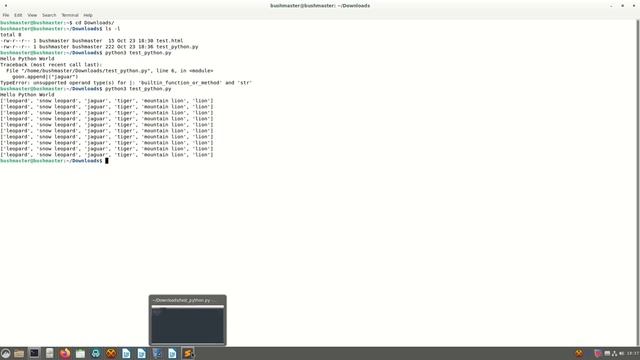The width and height of the screenshot is (640, 360).
Task: Click the gray archive-style icon left of Firefox
Action: 49,353
